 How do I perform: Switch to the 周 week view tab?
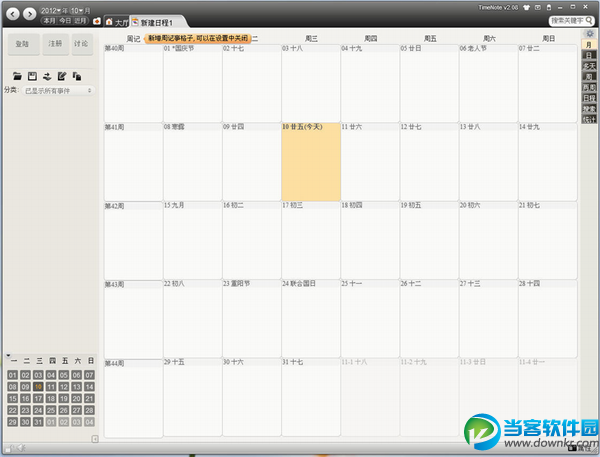click(589, 77)
